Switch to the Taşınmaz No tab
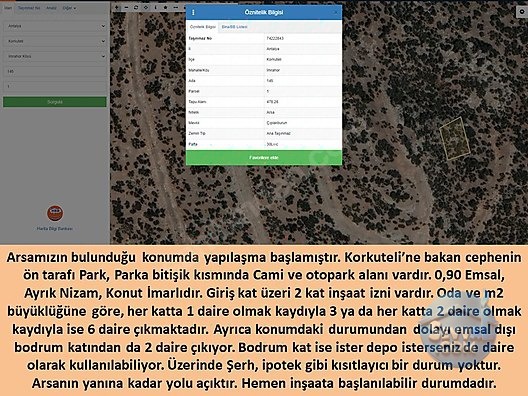 click(29, 8)
